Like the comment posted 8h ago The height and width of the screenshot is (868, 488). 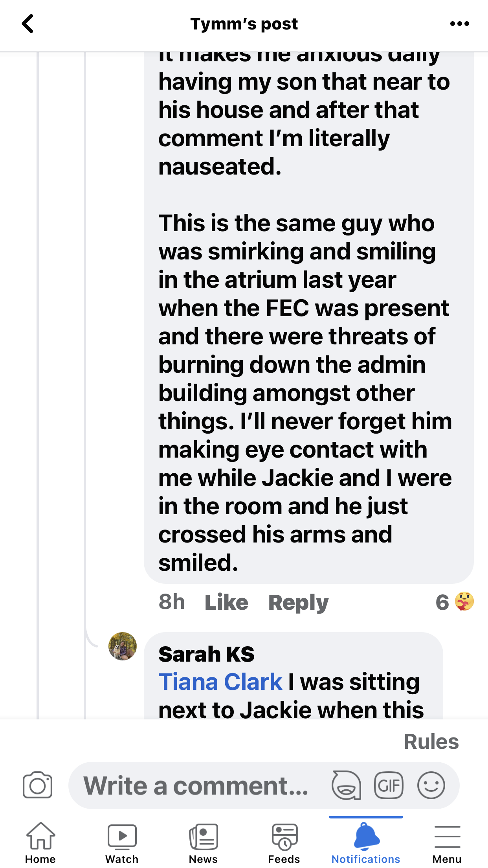[x=226, y=602]
